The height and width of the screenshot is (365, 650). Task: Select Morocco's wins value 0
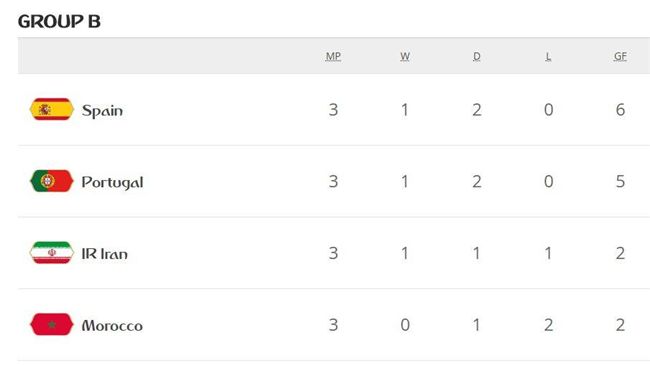(405, 325)
